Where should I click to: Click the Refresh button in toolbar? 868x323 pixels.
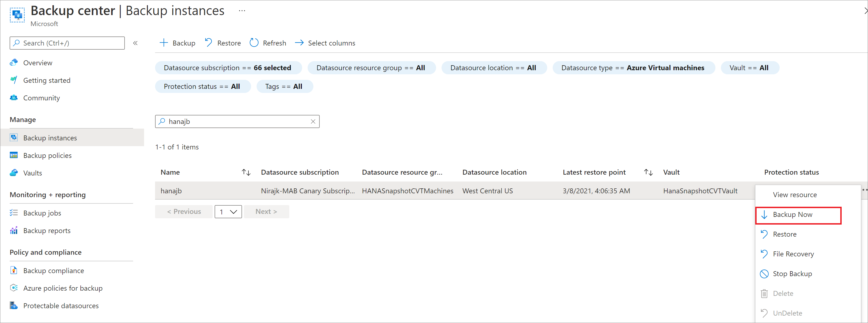point(268,42)
